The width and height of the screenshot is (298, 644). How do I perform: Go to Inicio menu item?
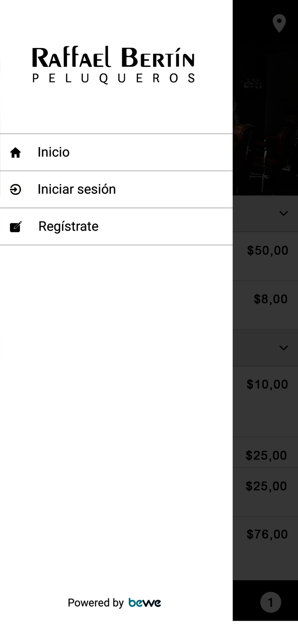pyautogui.click(x=53, y=152)
